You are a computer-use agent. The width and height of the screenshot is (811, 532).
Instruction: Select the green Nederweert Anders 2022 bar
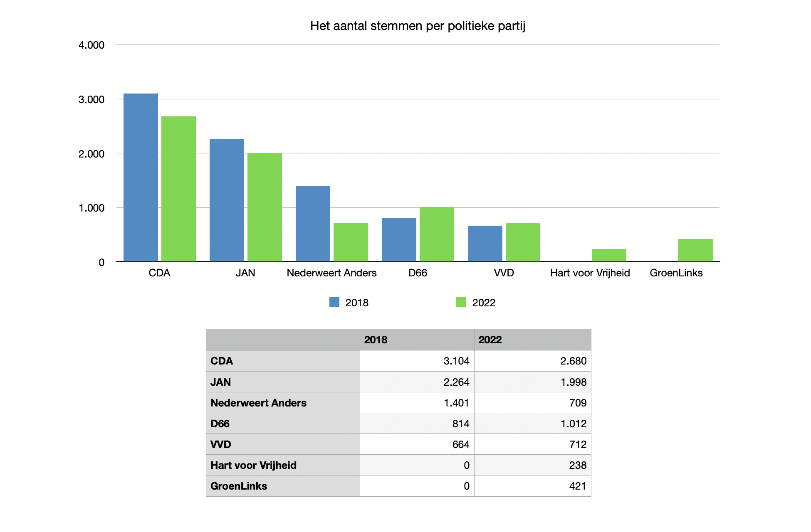351,242
